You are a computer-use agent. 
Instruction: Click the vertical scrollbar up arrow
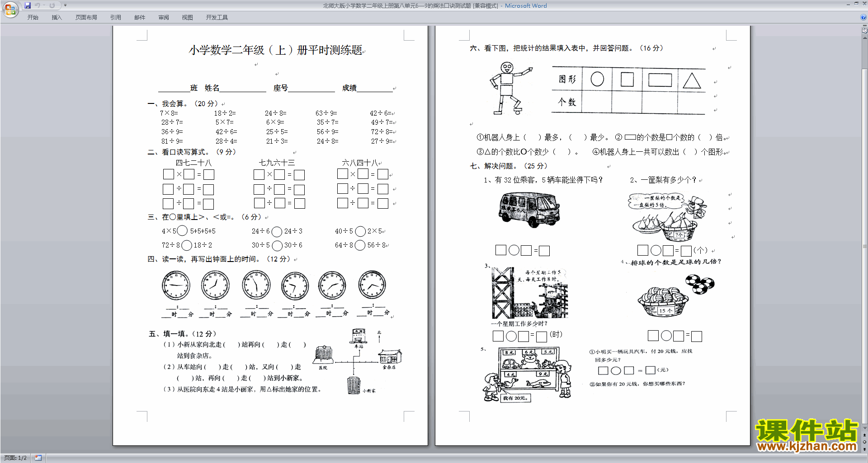coord(864,38)
